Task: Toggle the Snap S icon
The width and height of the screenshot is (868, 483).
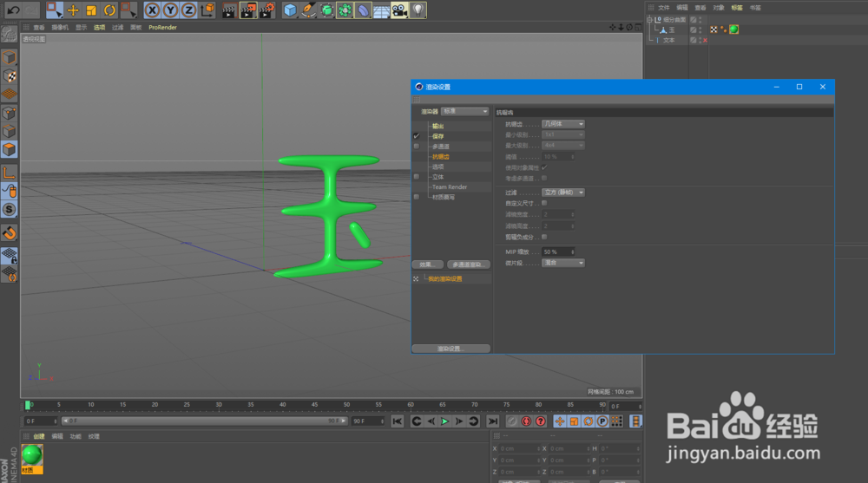Action: (9, 210)
